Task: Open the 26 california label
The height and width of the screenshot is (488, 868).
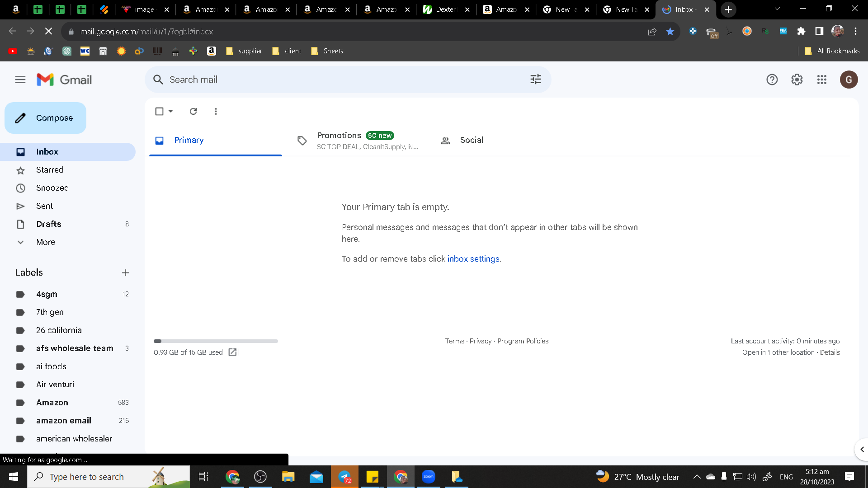Action: coord(68,330)
